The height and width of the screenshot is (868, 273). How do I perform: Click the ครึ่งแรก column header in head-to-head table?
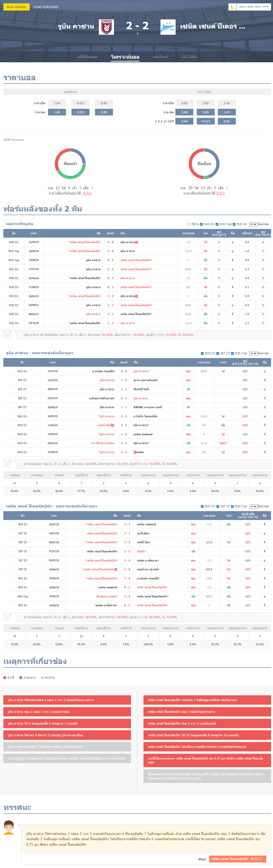click(x=247, y=233)
